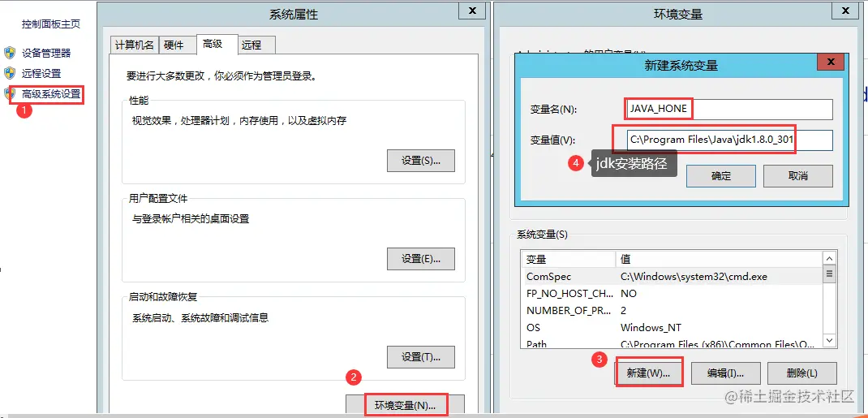Close the 系统属性 window

[x=472, y=11]
